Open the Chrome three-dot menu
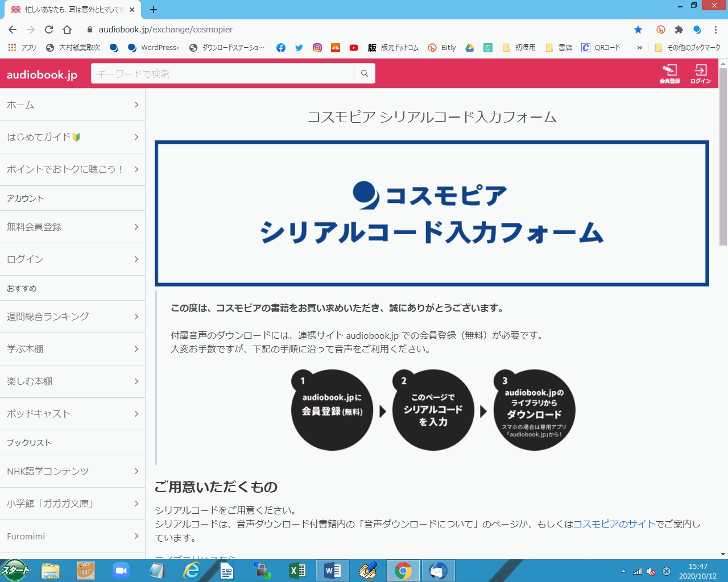 pos(715,30)
